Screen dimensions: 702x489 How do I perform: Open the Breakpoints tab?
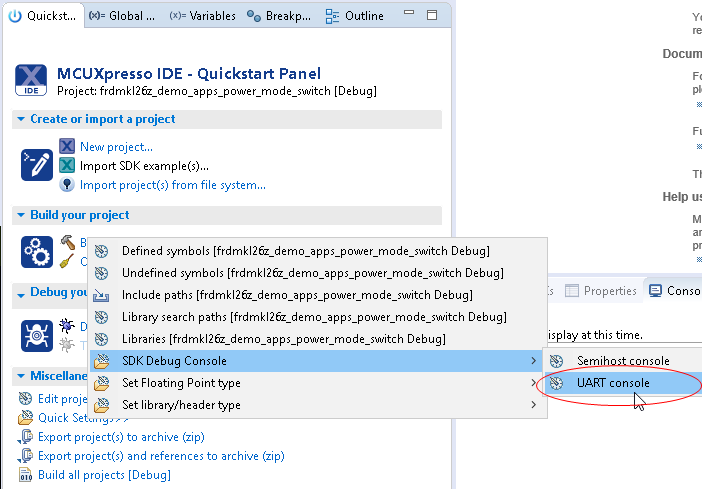[x=279, y=16]
